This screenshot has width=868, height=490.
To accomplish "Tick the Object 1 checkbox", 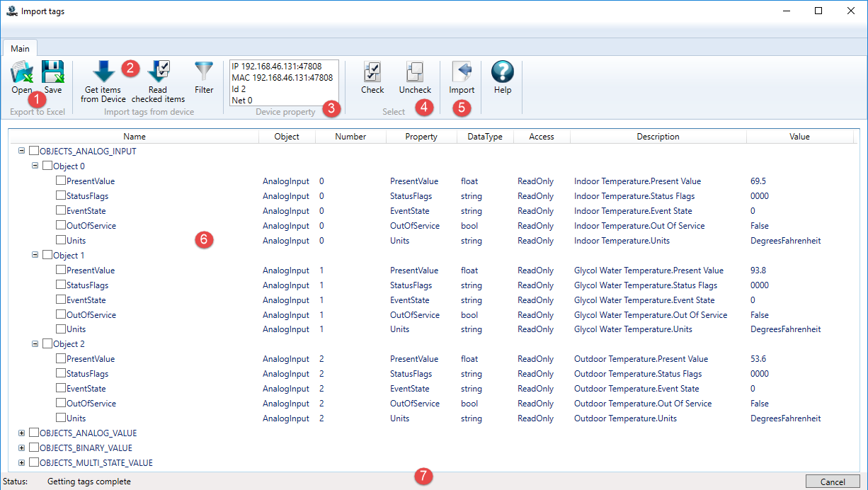I will click(x=47, y=255).
